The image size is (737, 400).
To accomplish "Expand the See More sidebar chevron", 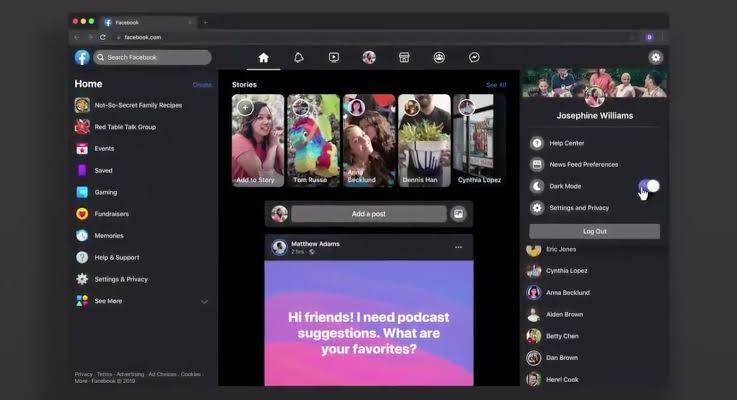I will point(204,301).
